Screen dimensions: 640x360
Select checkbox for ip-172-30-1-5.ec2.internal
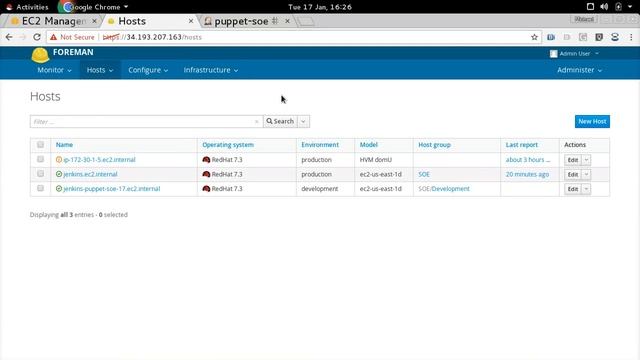click(40, 159)
